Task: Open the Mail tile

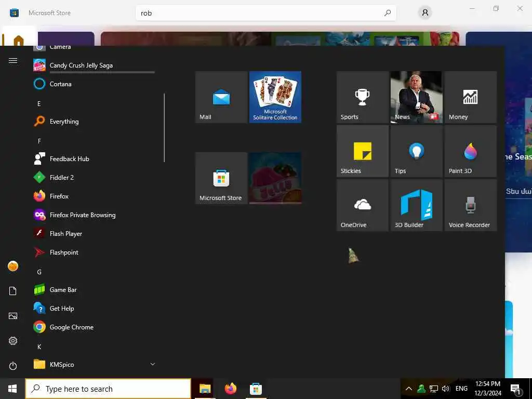Action: pyautogui.click(x=221, y=97)
